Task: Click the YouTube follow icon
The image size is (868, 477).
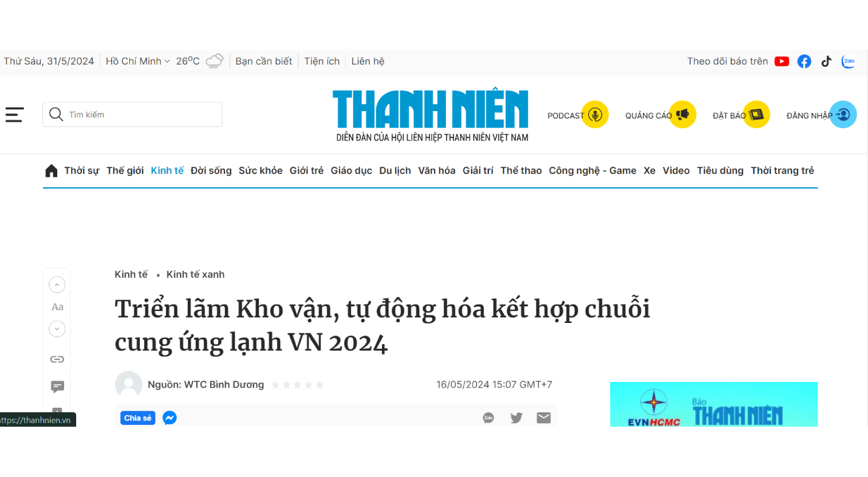Action: pyautogui.click(x=782, y=61)
